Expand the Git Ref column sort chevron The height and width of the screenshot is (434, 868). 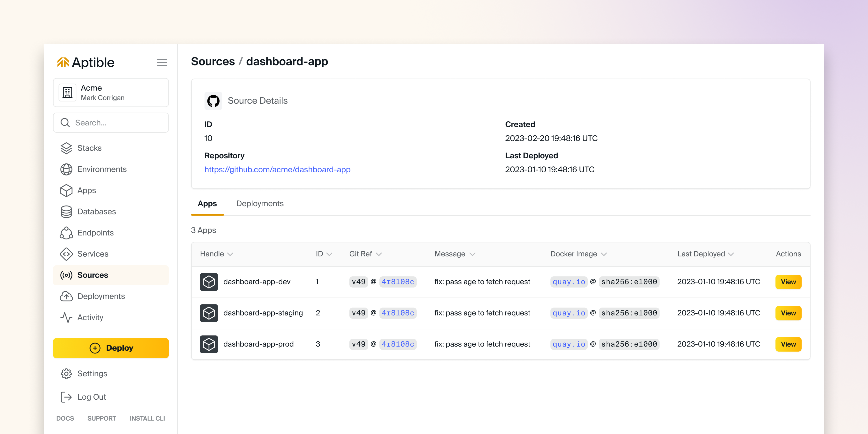379,254
